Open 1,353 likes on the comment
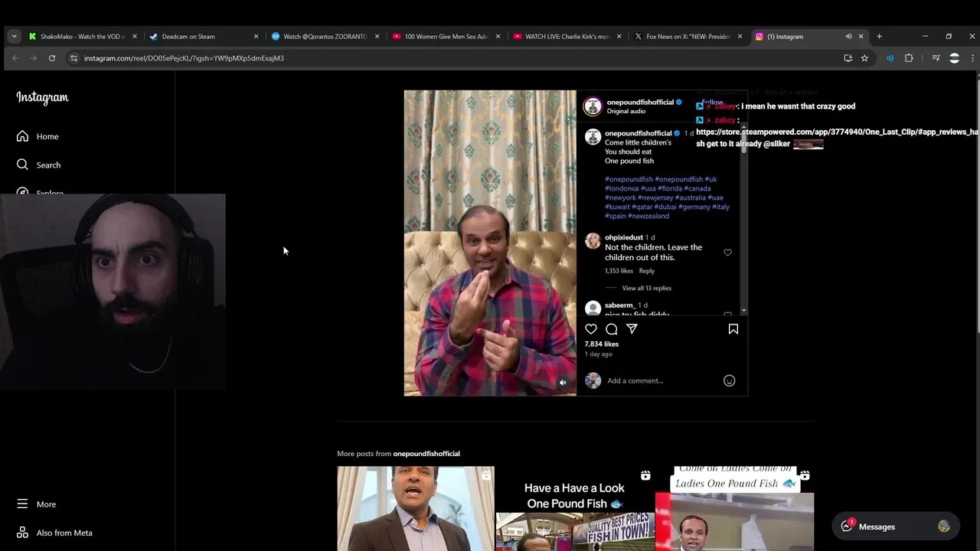Image resolution: width=980 pixels, height=551 pixels. tap(619, 271)
